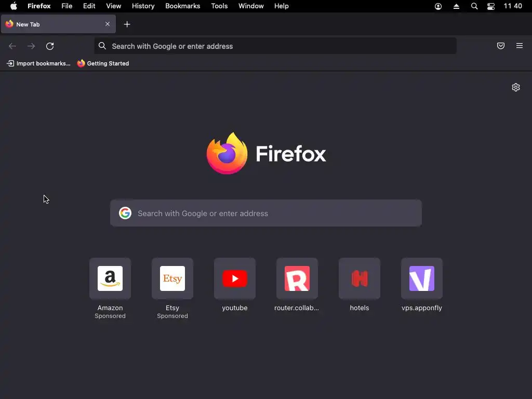Open the Save to Pocket icon

501,46
